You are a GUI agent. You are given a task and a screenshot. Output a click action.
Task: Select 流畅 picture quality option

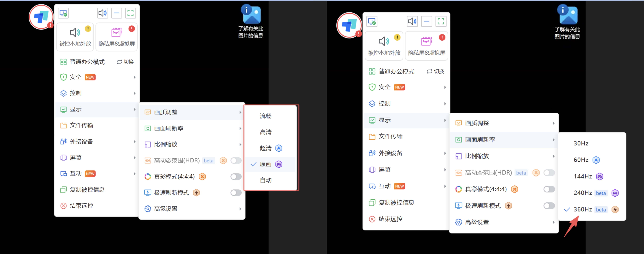coord(270,116)
